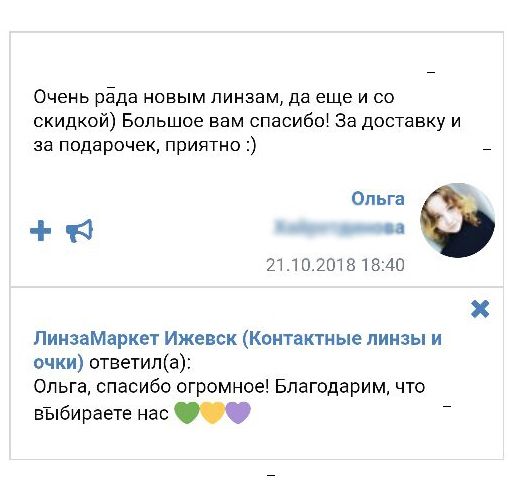Click the blurred surname under Ольга
Image resolution: width=527 pixels, height=488 pixels.
tap(339, 227)
